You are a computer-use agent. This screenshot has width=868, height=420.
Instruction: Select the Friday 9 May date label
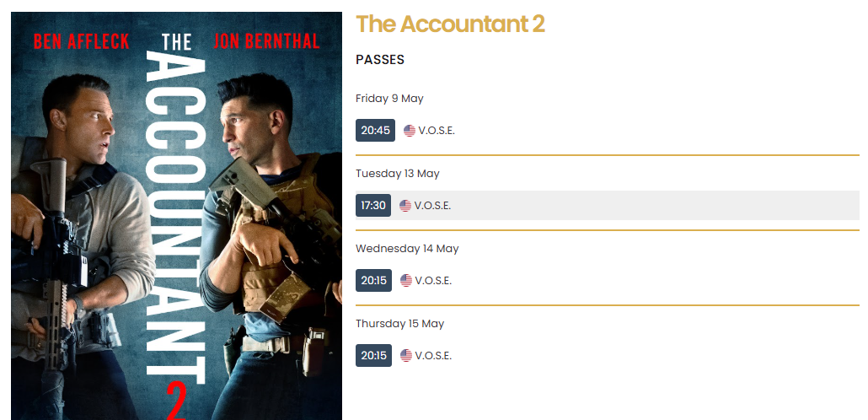(389, 99)
